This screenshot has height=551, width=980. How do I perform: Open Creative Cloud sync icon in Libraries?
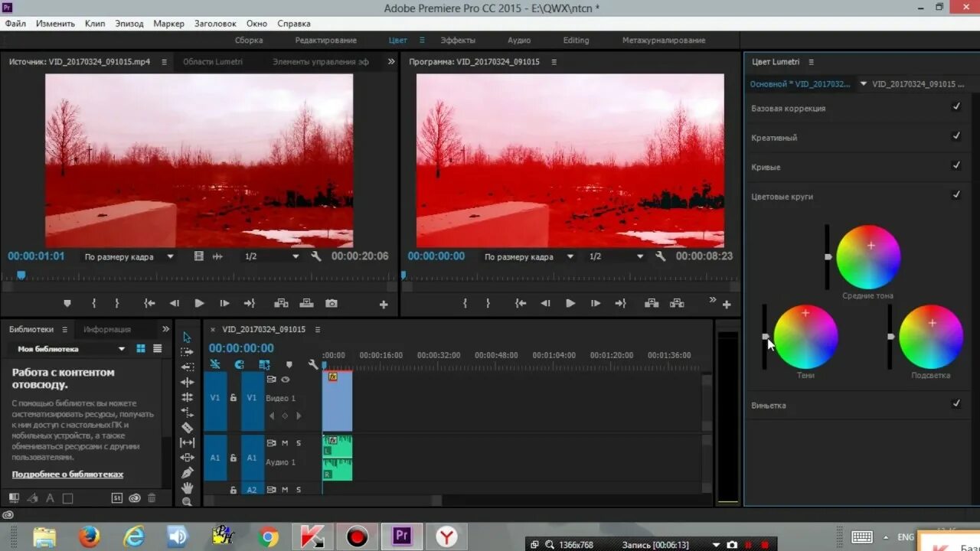tap(135, 498)
